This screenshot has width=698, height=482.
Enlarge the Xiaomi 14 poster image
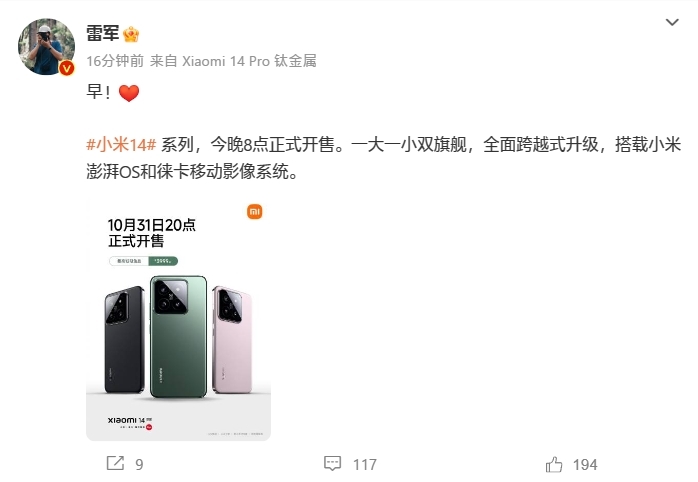pyautogui.click(x=179, y=320)
